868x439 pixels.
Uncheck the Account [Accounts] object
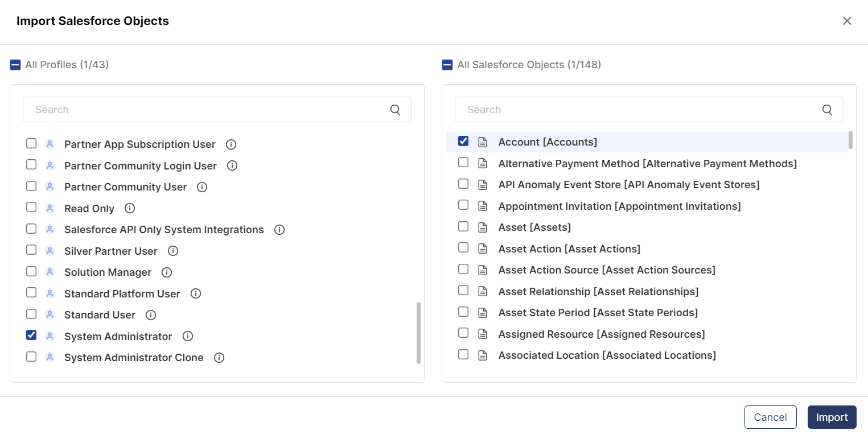tap(463, 141)
